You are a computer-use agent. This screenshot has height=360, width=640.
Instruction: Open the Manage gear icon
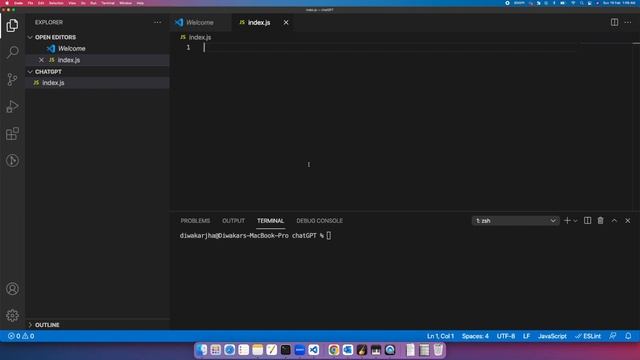click(x=12, y=315)
